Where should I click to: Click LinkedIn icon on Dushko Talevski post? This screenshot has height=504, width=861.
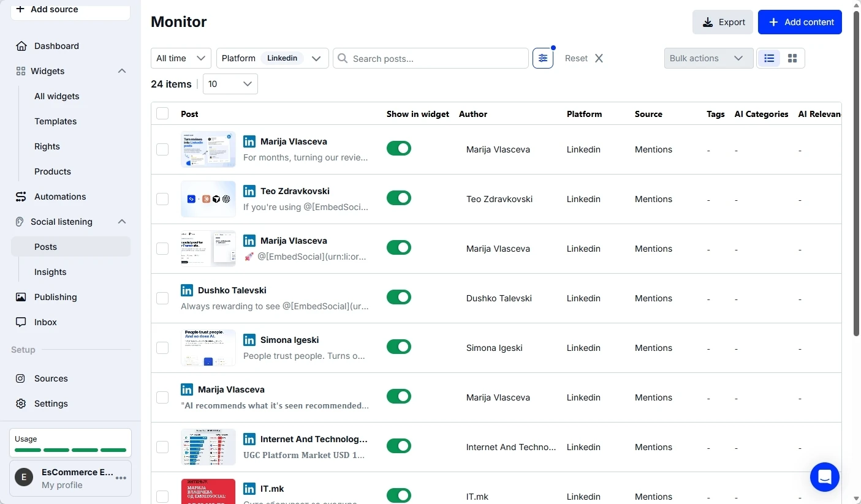tap(187, 290)
